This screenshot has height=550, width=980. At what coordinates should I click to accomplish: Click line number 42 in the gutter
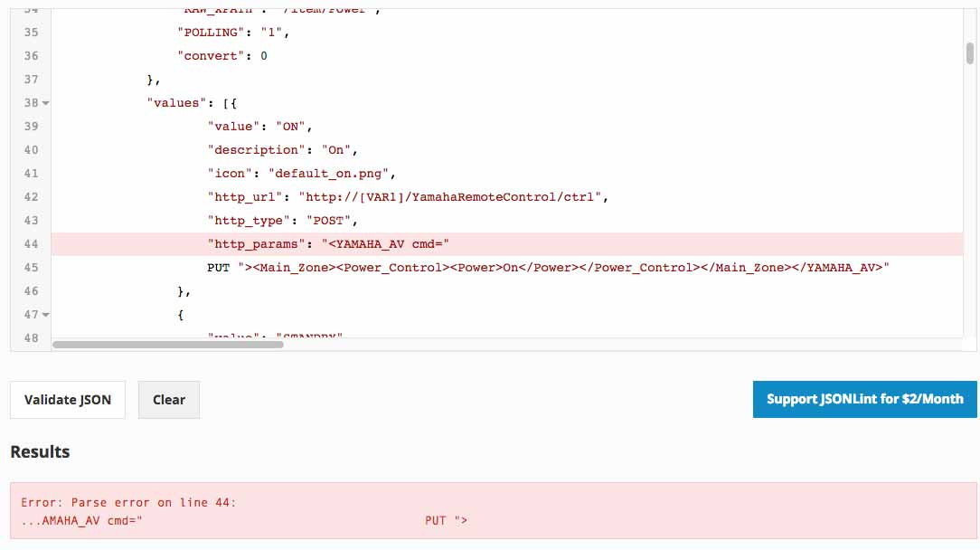(31, 197)
